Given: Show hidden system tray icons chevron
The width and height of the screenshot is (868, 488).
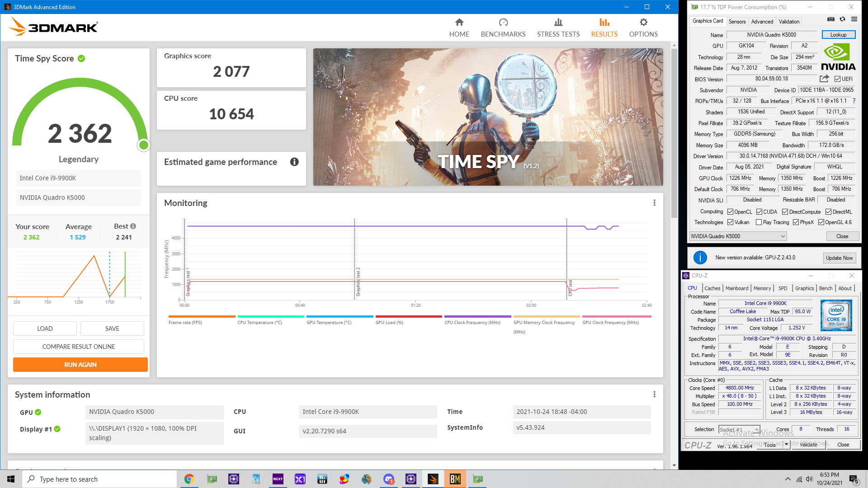Looking at the screenshot, I should [x=788, y=479].
